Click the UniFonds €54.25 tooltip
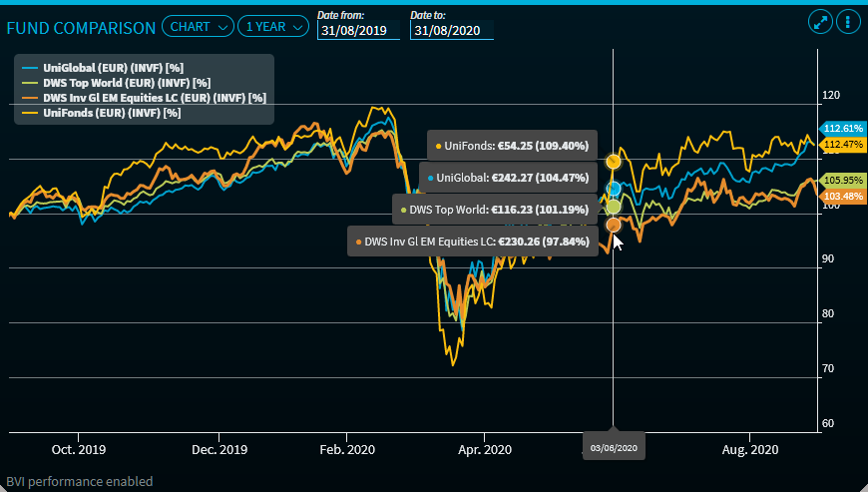Image resolution: width=868 pixels, height=492 pixels. pyautogui.click(x=514, y=146)
